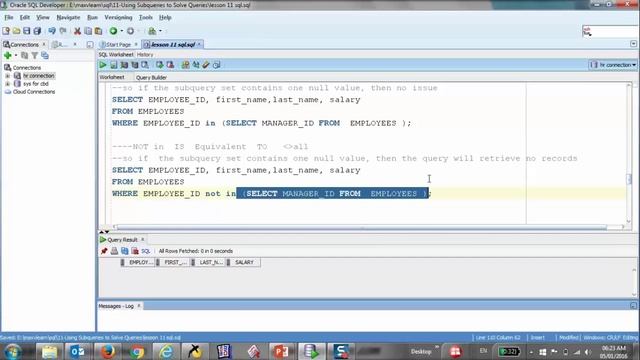Click the Save All icon
Image resolution: width=640 pixels, height=360 pixels.
click(37, 31)
